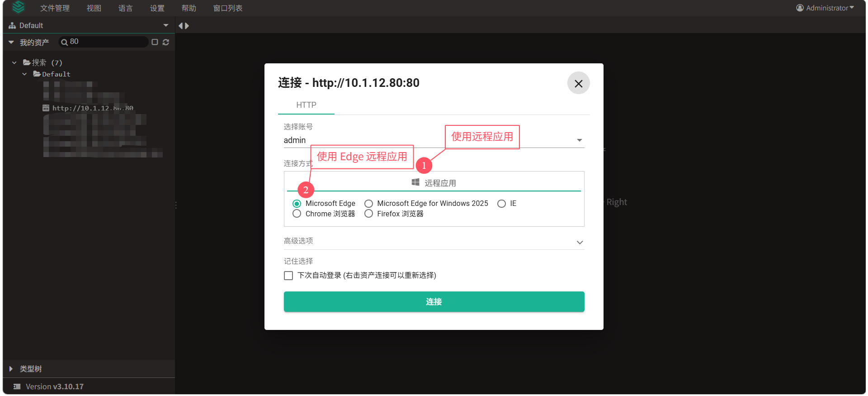
Task: Click the refresh icon in asset panel
Action: (x=166, y=42)
